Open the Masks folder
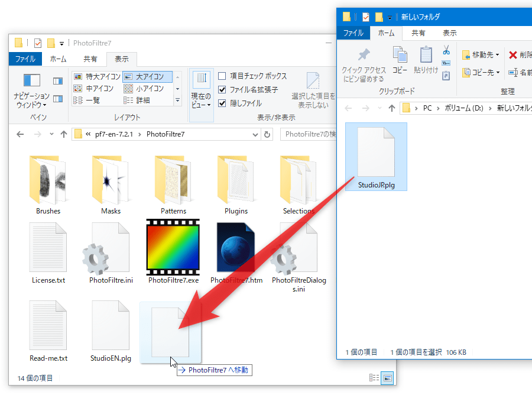 click(x=111, y=185)
